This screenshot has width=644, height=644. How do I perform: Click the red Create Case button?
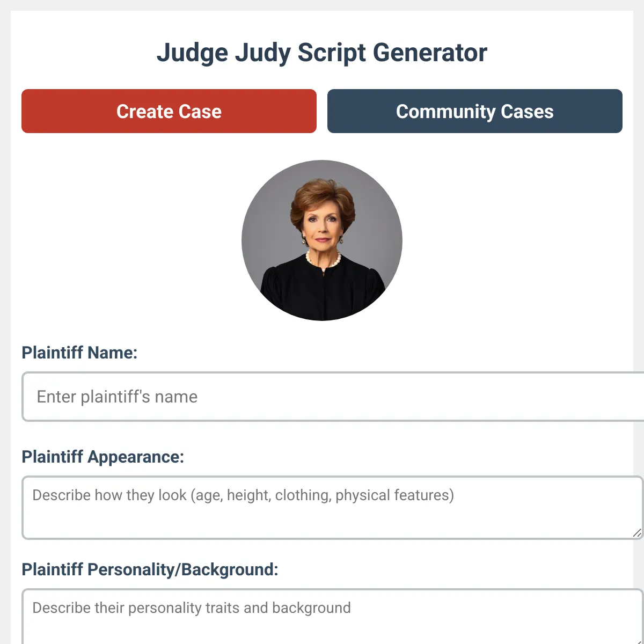pos(169,111)
